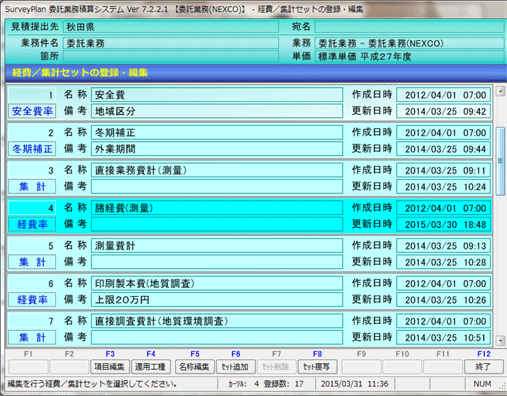This screenshot has height=396, width=507.
Task: Click the vertical scrollbar thumb
Action: click(500, 161)
